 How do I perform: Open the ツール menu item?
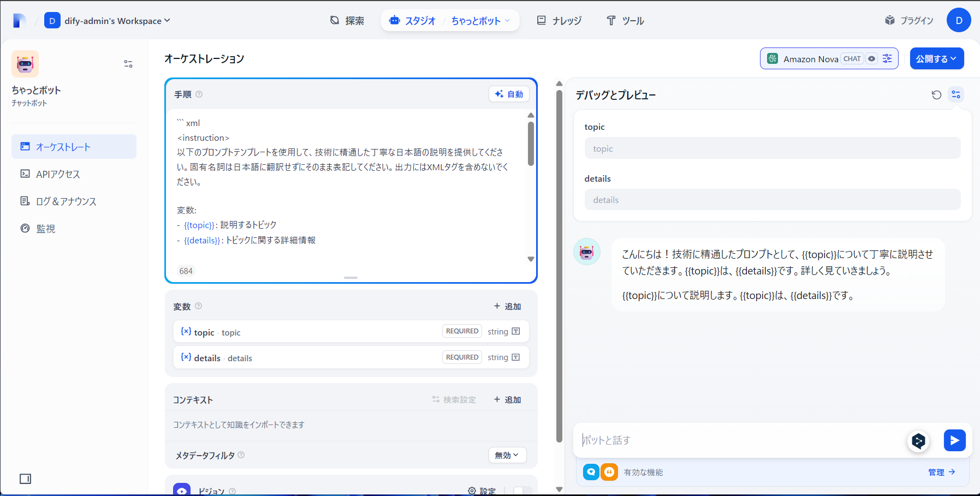point(625,21)
